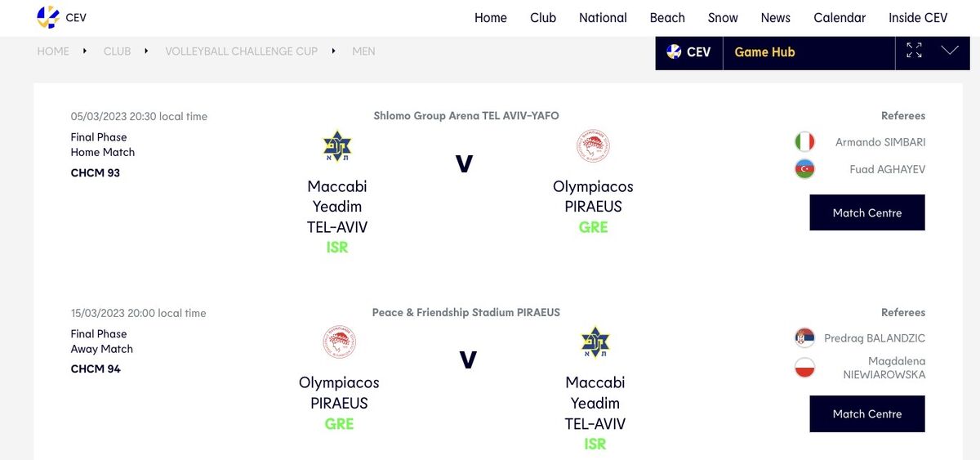
Task: Click the Polish flag beside Magdalena NIEWIAROWSKA
Action: 805,368
